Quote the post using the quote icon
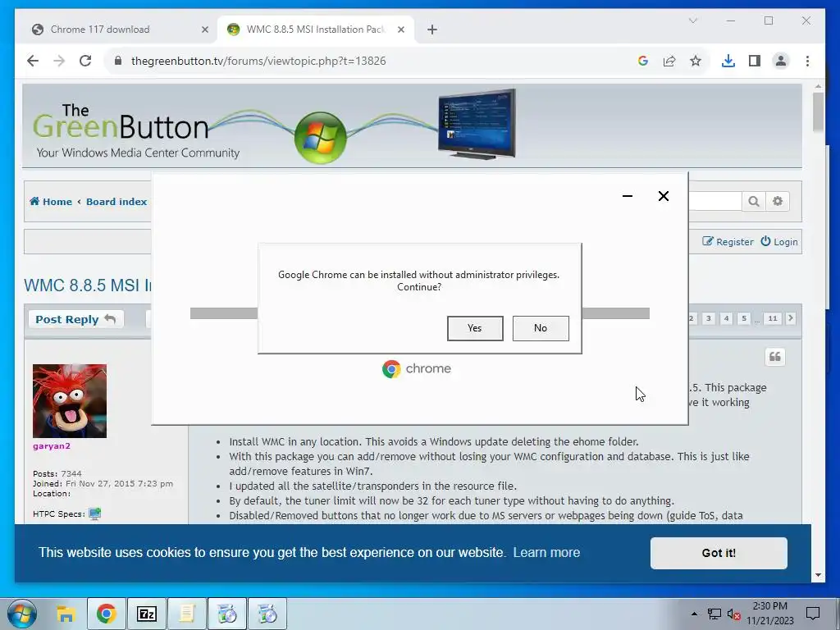The width and height of the screenshot is (840, 630). (x=774, y=357)
